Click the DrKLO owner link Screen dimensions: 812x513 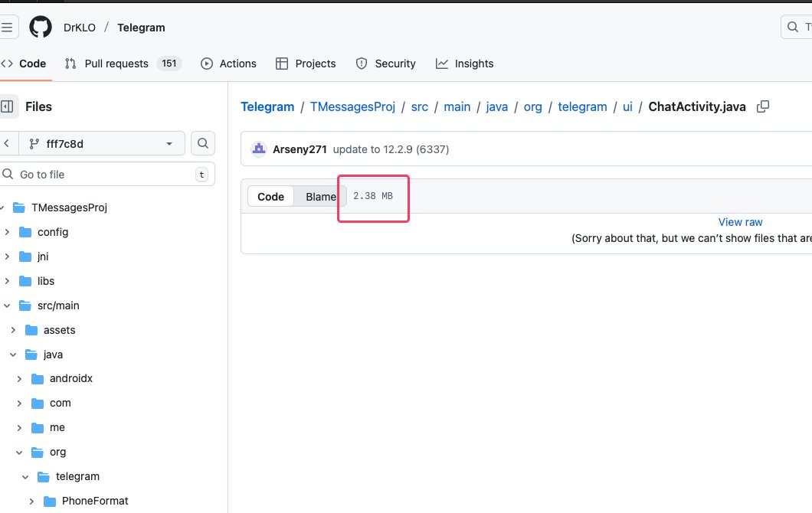[x=79, y=28]
